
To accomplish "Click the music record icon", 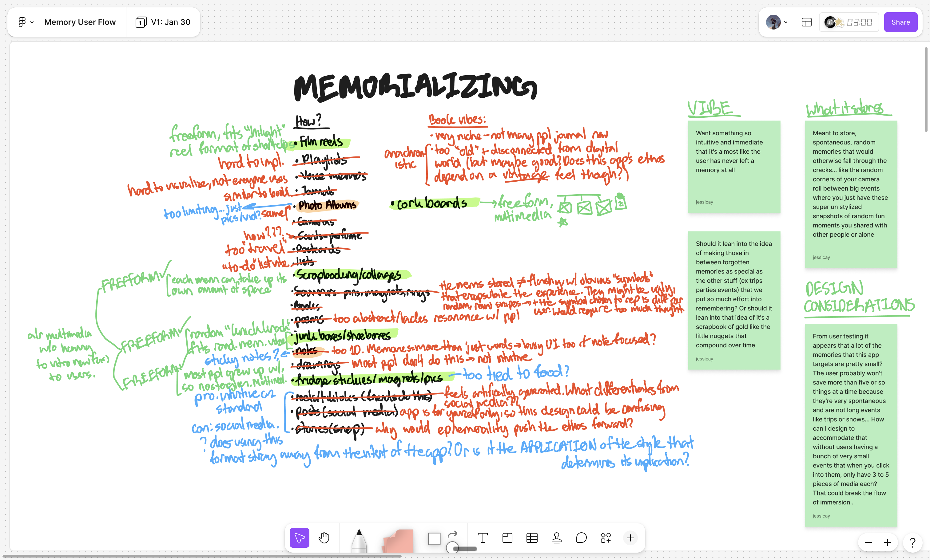I will tap(830, 22).
